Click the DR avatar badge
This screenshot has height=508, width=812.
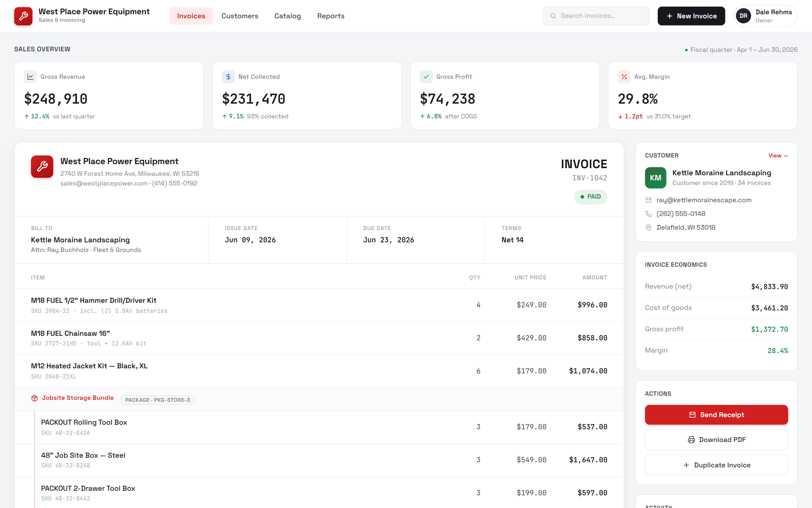(x=743, y=16)
